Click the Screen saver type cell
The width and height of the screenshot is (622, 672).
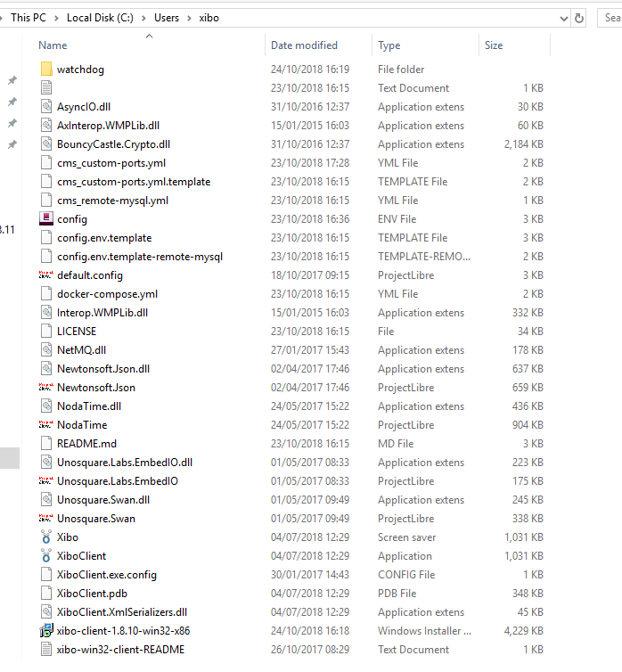pyautogui.click(x=406, y=537)
